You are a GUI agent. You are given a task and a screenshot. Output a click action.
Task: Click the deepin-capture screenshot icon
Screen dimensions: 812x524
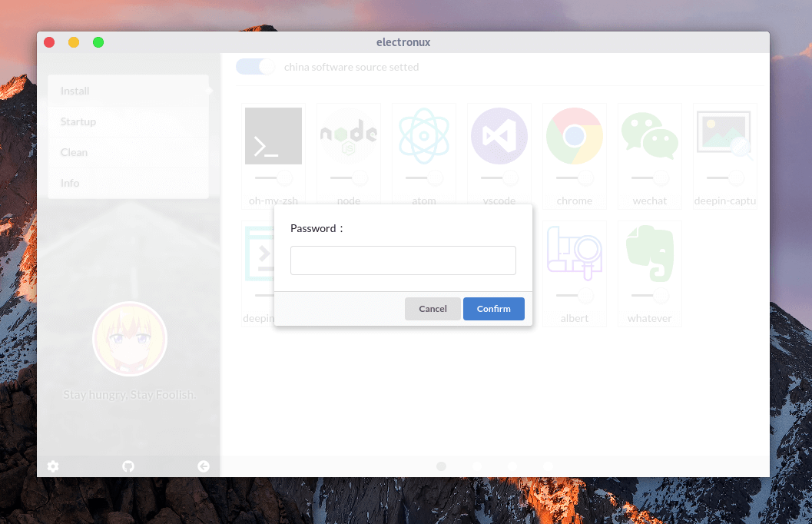coord(724,136)
